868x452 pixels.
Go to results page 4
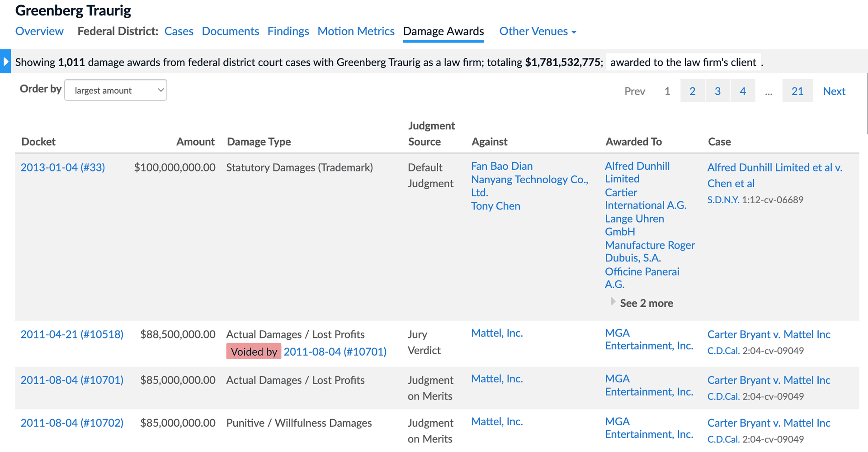(743, 91)
